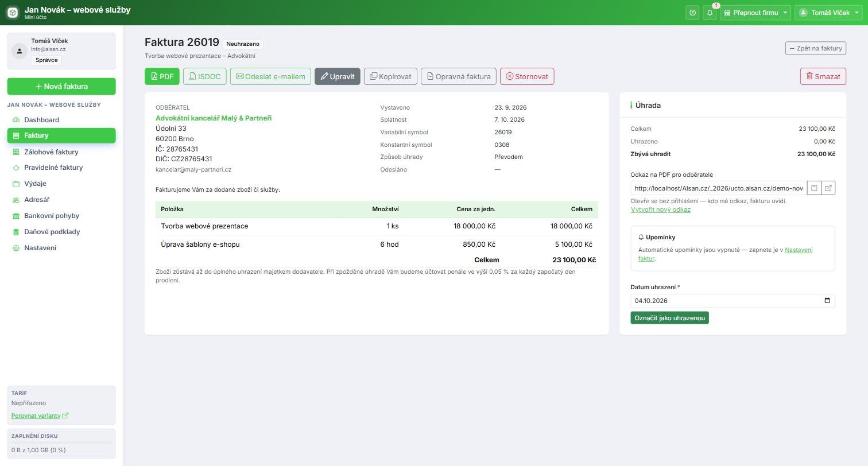Cancel the invoice with Stornovat
Image resolution: width=868 pixels, height=466 pixels.
click(x=527, y=76)
